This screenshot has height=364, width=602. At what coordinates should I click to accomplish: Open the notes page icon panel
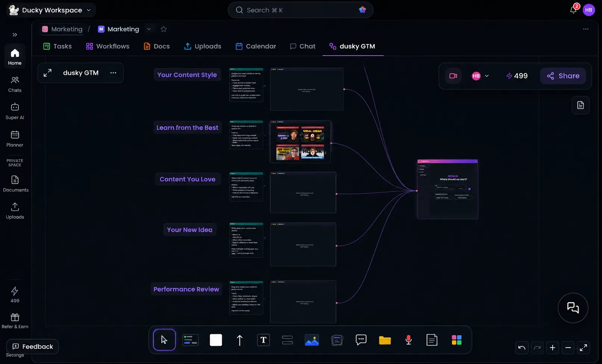(580, 105)
